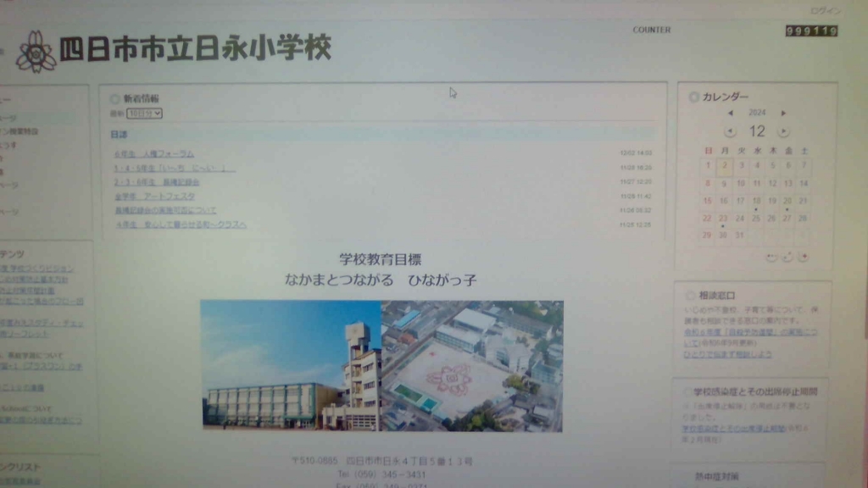Screen dimensions: 868x488
Task: Go to previous year in calendar
Action: click(x=731, y=113)
